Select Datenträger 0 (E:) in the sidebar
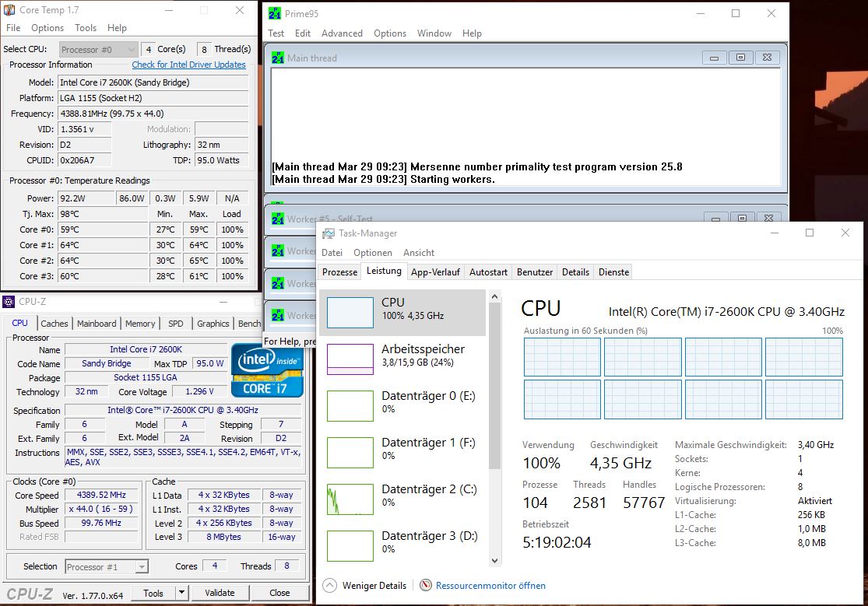The image size is (868, 606). pos(402,405)
